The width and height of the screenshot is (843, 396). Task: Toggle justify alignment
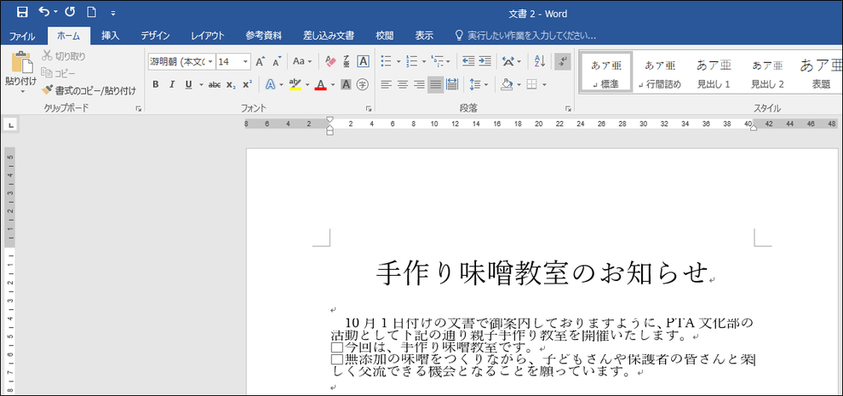tap(435, 84)
